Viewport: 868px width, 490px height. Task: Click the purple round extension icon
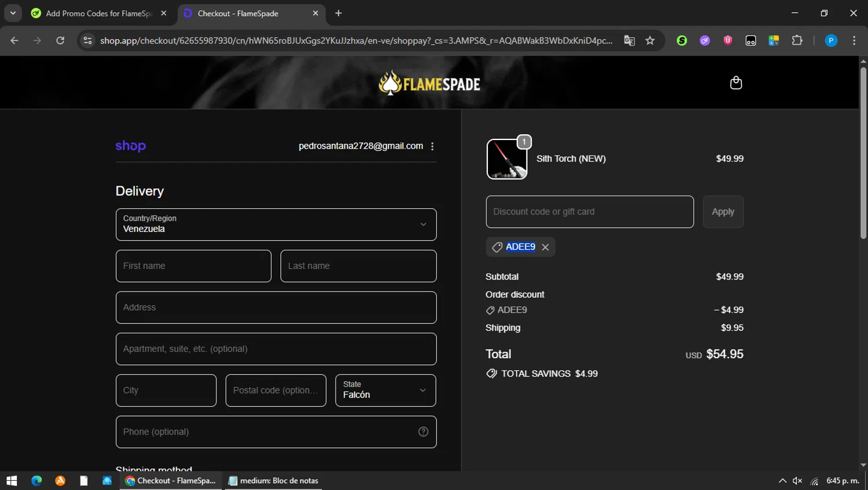(705, 40)
